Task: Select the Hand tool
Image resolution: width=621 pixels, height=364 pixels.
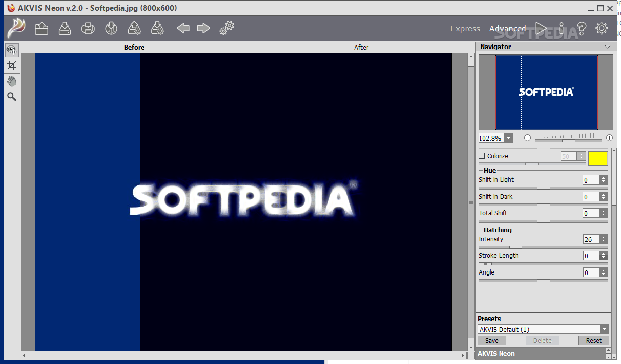Action: pyautogui.click(x=11, y=81)
